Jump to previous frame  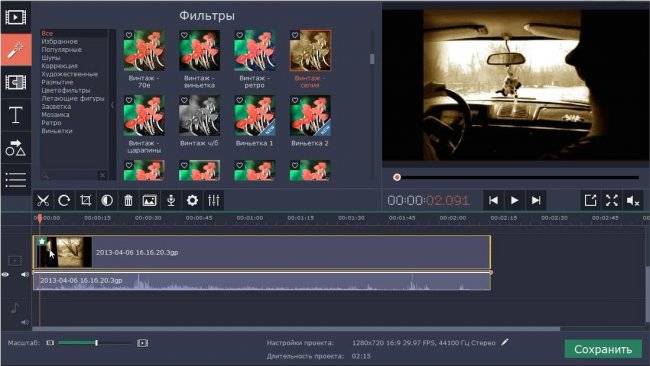493,201
